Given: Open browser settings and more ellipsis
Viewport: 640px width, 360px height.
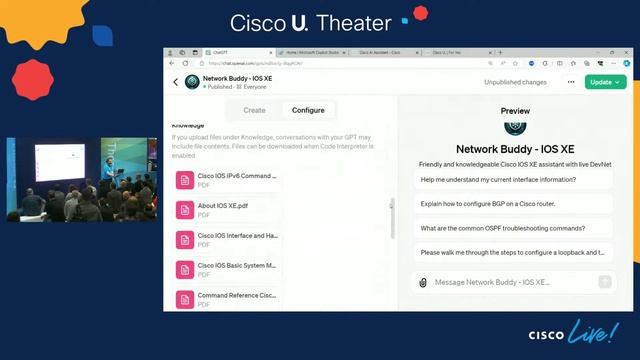Looking at the screenshot, I should click(x=613, y=63).
